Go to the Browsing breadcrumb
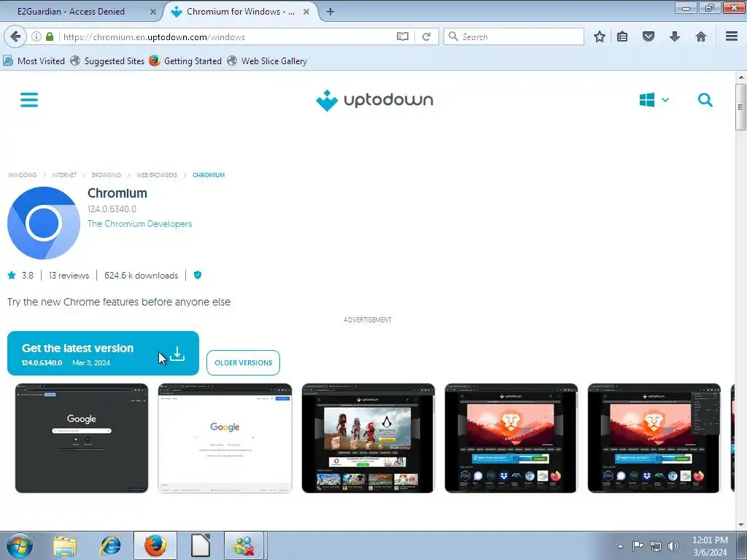The height and width of the screenshot is (560, 747). [107, 175]
